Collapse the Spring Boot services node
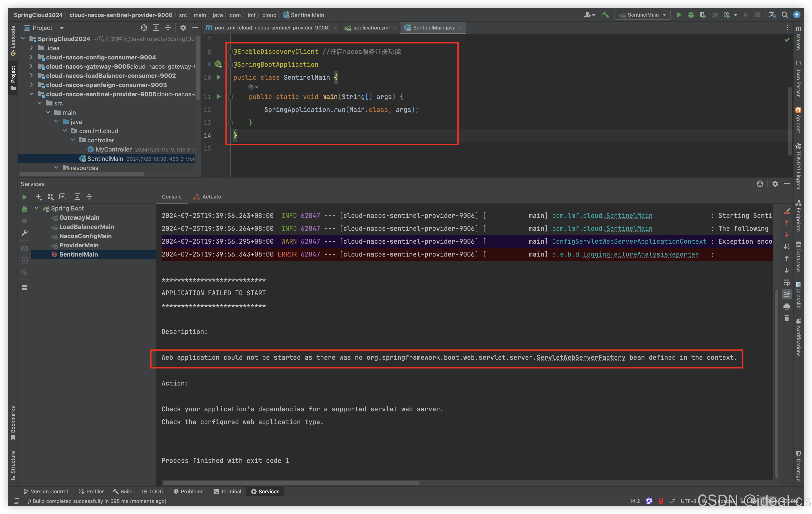Viewport: 812px width, 514px height. click(37, 208)
